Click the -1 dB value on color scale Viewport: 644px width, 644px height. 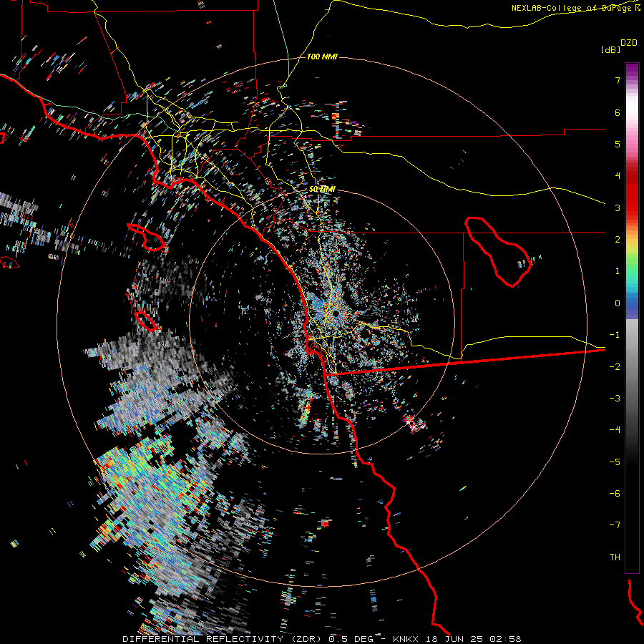click(x=615, y=335)
